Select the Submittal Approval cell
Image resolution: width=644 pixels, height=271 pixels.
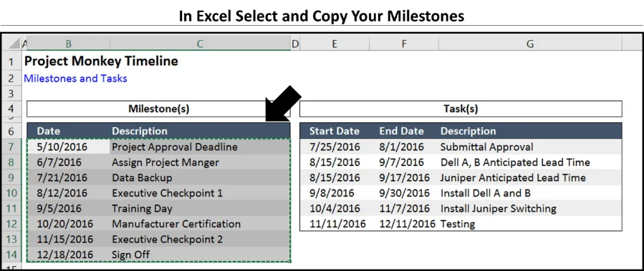point(530,147)
